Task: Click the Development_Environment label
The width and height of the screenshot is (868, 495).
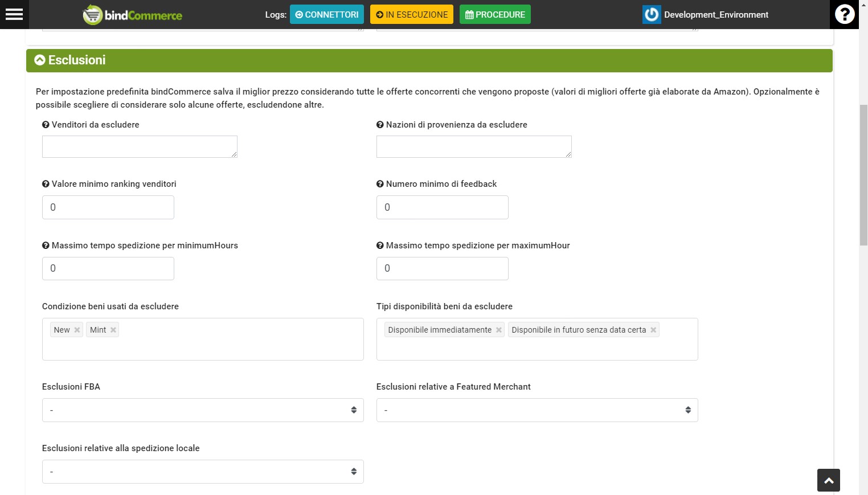Action: coord(716,14)
